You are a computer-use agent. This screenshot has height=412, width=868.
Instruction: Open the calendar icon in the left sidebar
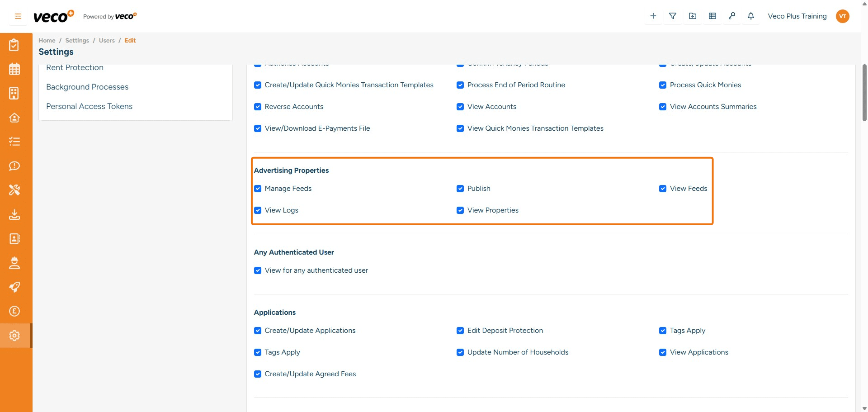pyautogui.click(x=14, y=69)
